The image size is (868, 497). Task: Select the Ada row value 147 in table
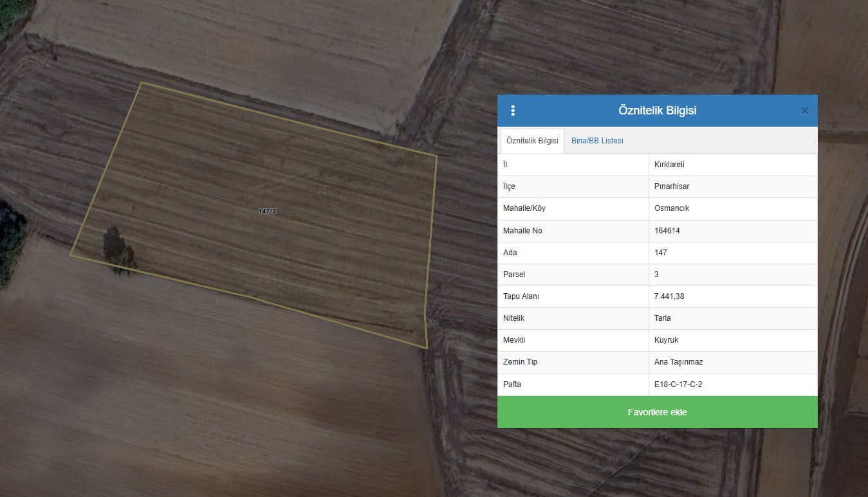[x=660, y=253]
